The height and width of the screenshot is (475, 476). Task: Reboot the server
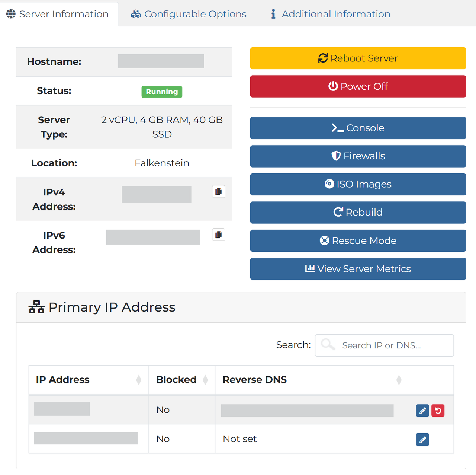pyautogui.click(x=358, y=58)
